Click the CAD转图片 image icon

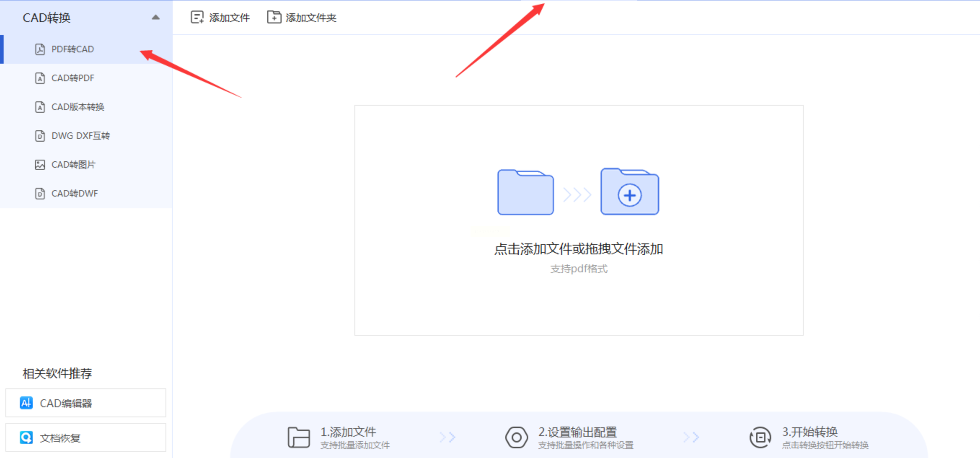pos(40,165)
